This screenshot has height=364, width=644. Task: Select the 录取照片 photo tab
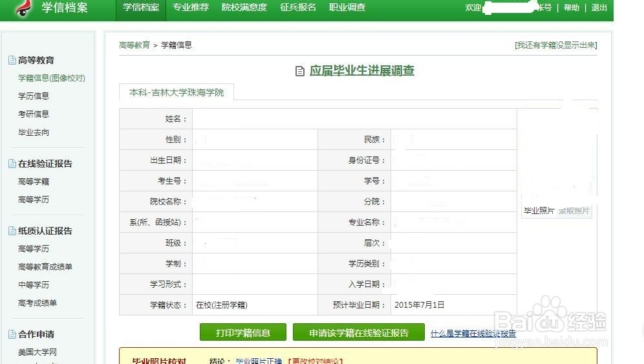[574, 211]
